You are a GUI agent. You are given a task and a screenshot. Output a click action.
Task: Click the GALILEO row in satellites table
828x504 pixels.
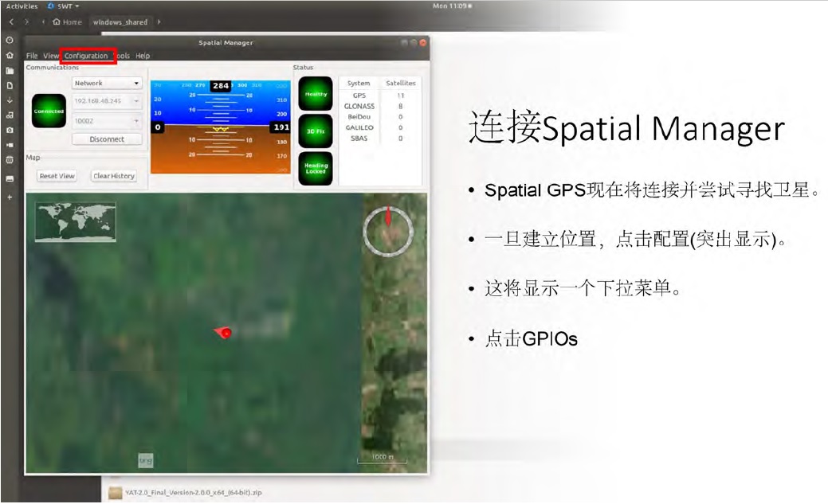[x=379, y=127]
